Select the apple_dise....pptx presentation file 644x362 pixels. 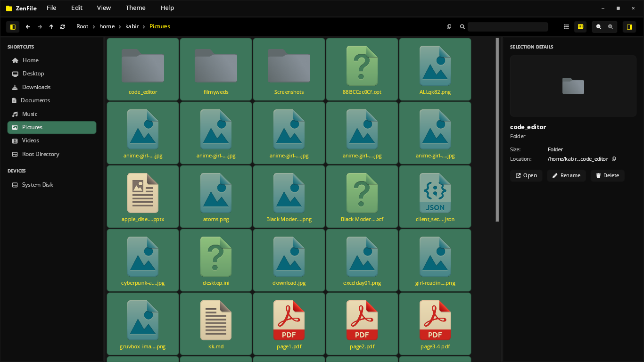(x=143, y=197)
